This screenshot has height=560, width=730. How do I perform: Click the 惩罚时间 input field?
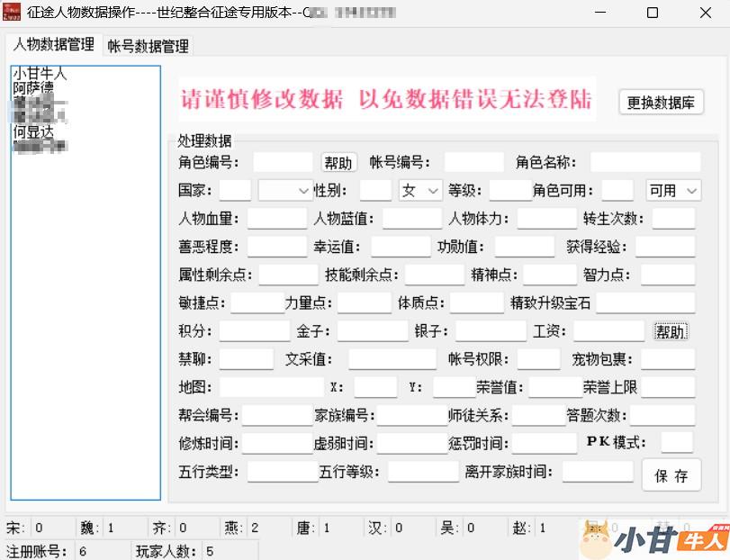545,444
